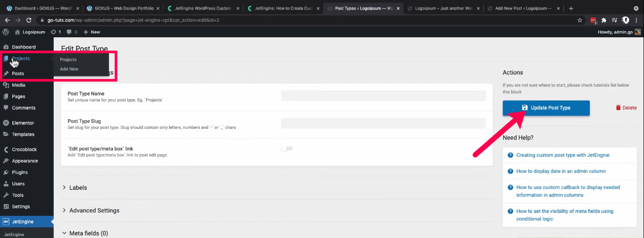Image resolution: width=644 pixels, height=238 pixels.
Task: Switch to GOXUG – Web Design Portfolio tab
Action: (x=123, y=8)
